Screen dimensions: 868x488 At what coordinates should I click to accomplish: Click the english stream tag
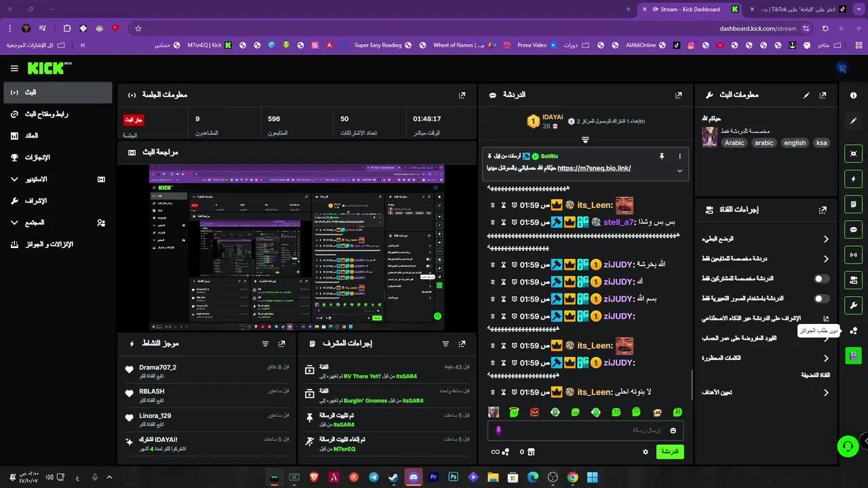(795, 143)
